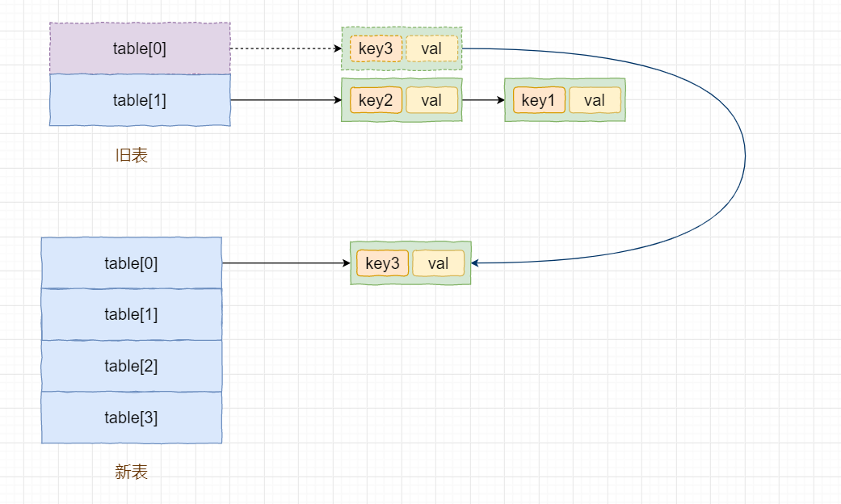This screenshot has width=841, height=504.
Task: Select the key1 box
Action: tap(539, 100)
